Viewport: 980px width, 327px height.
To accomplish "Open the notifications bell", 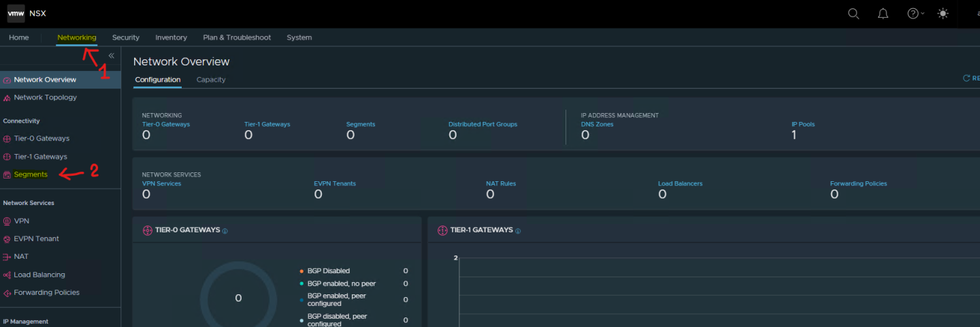I will (883, 14).
